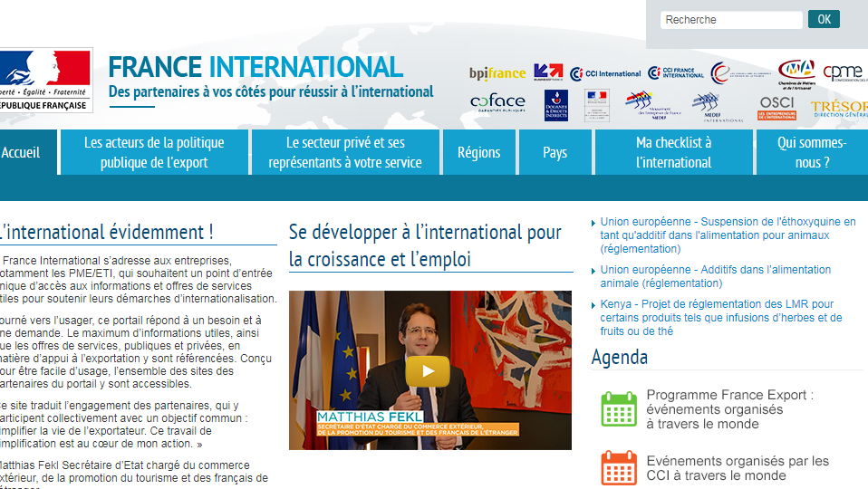Viewport: 868px width, 489px height.
Task: Open the red and blue swirl logo
Action: (x=740, y=73)
